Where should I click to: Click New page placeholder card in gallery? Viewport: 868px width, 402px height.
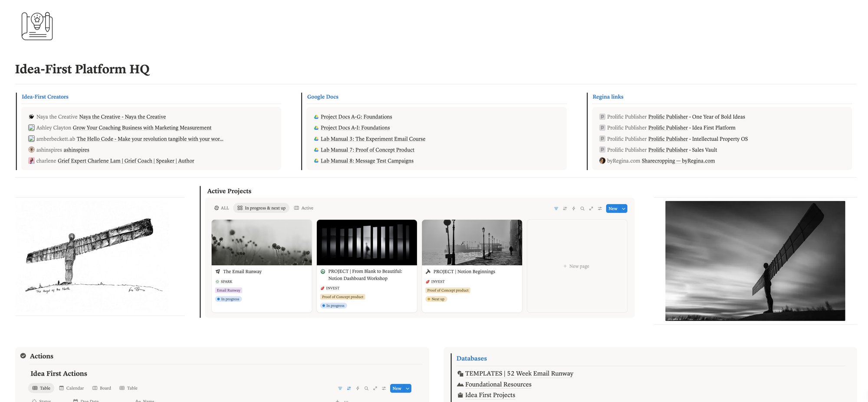577,266
